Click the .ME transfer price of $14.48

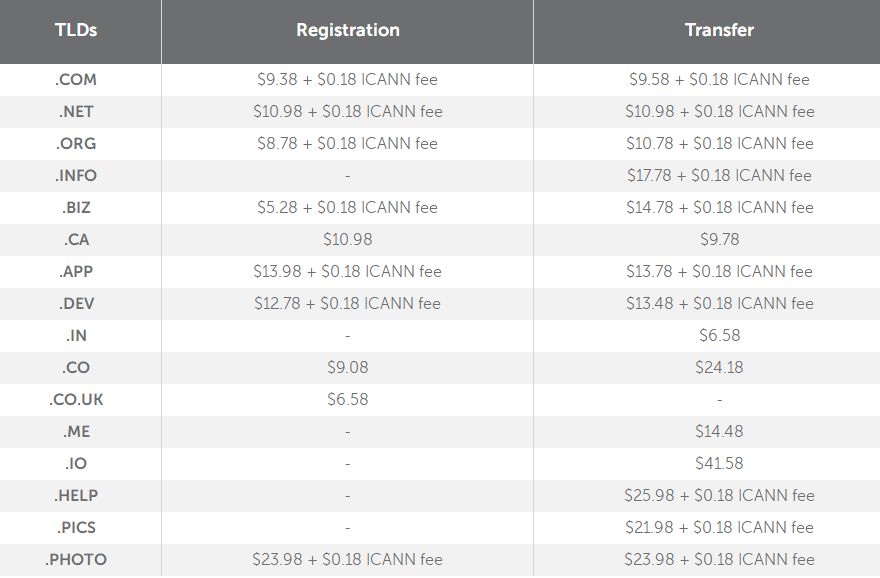point(719,431)
